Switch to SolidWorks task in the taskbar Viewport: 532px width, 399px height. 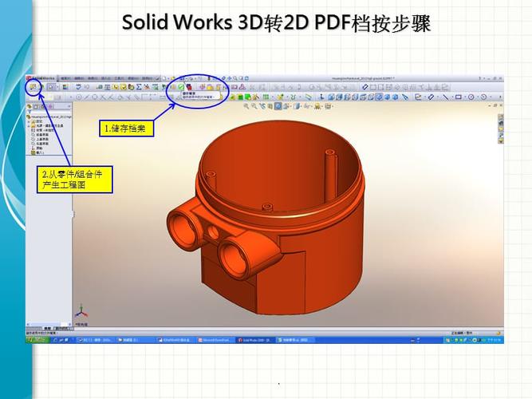[x=254, y=340]
